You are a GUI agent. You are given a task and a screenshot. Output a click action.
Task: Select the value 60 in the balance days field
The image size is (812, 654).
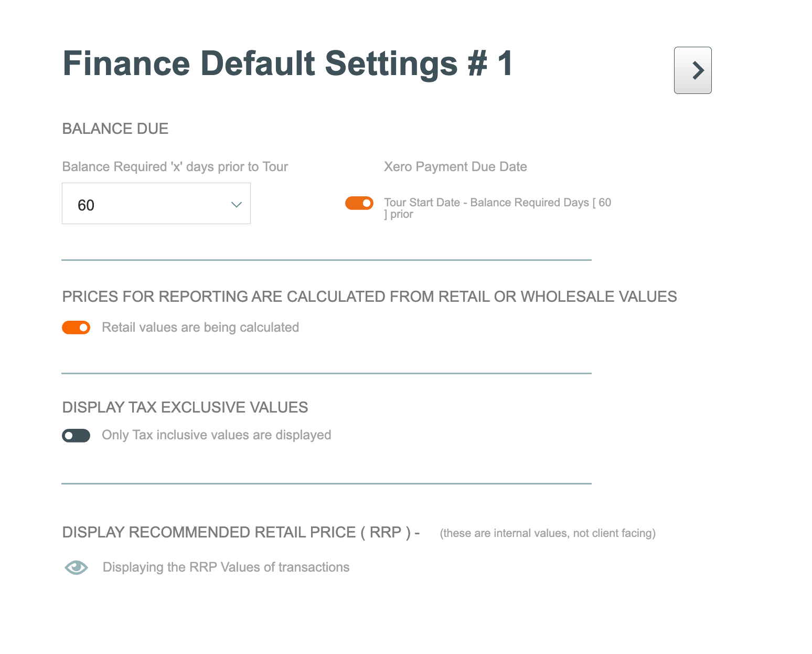click(x=86, y=205)
